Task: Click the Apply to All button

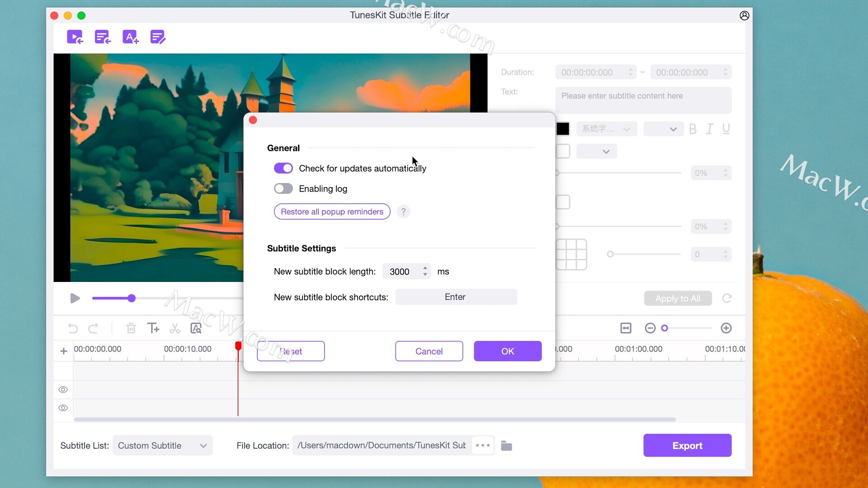Action: tap(678, 298)
